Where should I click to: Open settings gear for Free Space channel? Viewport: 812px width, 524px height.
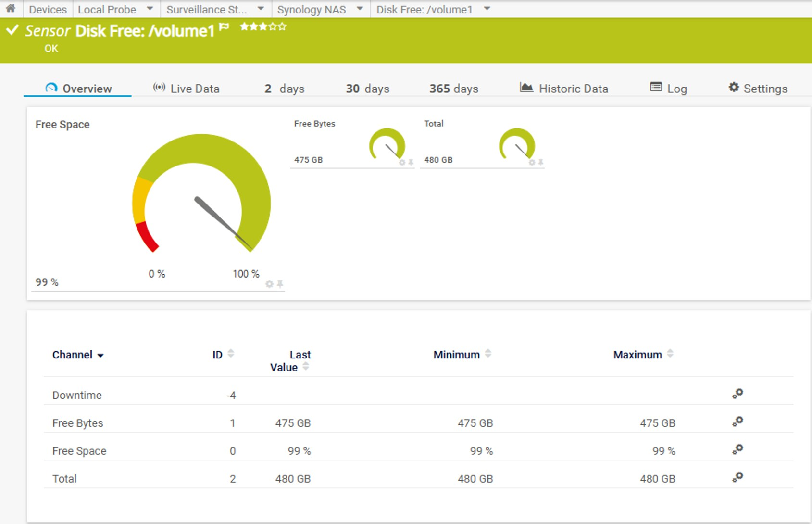click(x=737, y=450)
